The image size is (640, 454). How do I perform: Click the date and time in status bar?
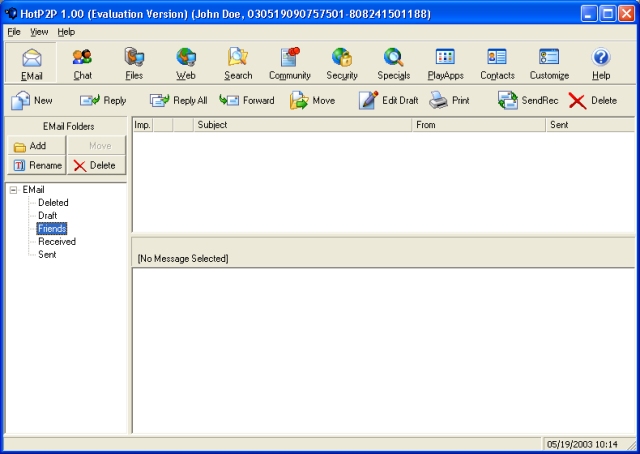[582, 444]
